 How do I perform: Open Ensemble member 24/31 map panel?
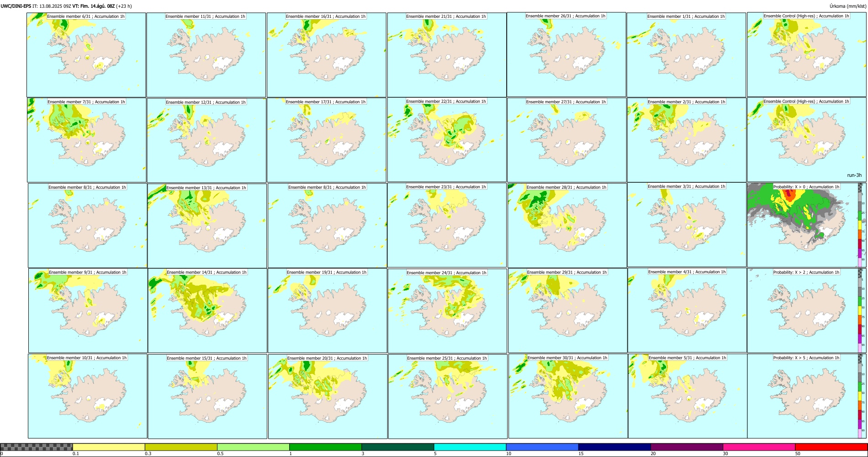pyautogui.click(x=447, y=311)
